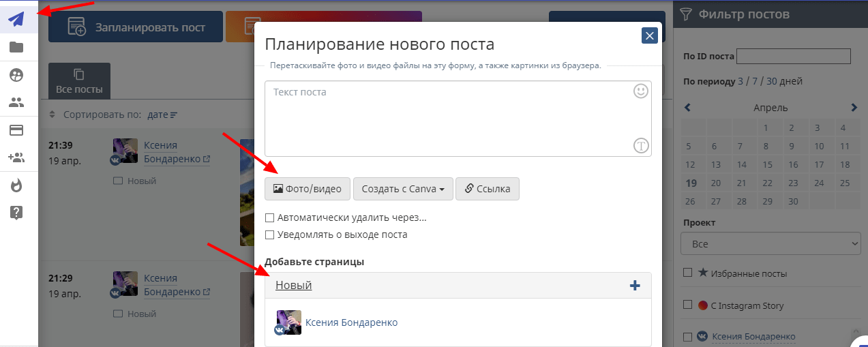
Task: Open the add-team-member sidebar icon
Action: pyautogui.click(x=16, y=157)
